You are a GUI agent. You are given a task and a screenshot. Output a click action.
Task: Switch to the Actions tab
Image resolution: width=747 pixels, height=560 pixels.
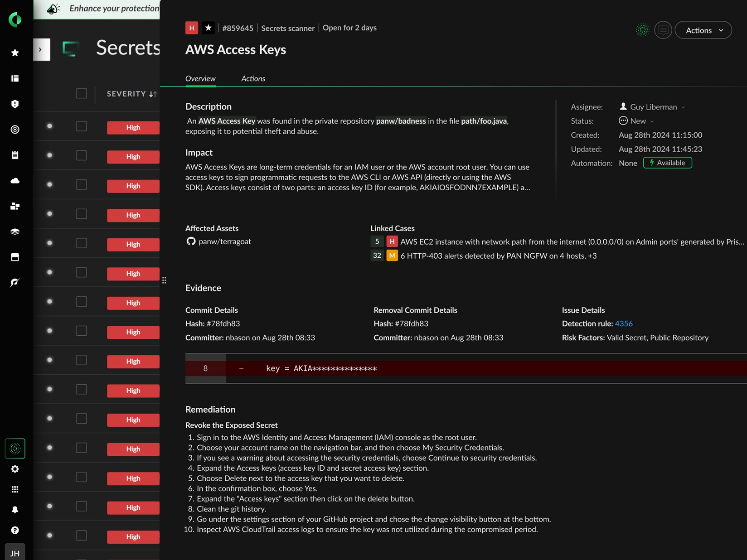point(253,78)
